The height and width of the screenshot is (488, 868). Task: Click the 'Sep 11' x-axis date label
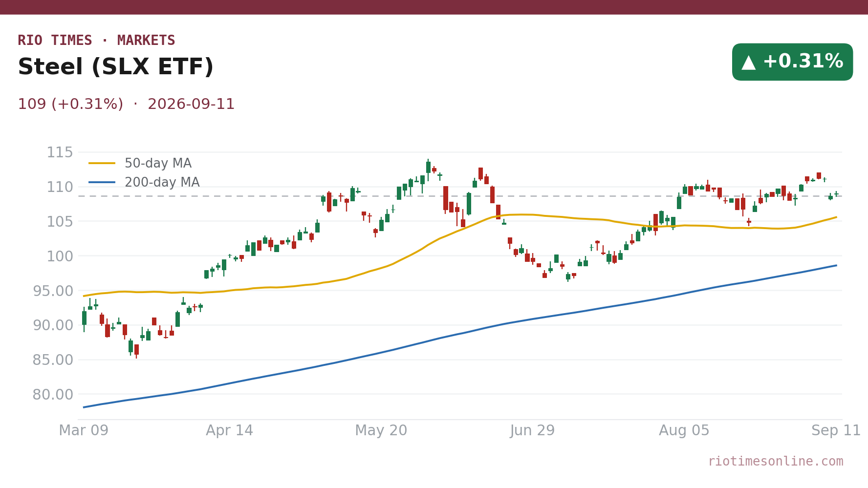tap(836, 431)
